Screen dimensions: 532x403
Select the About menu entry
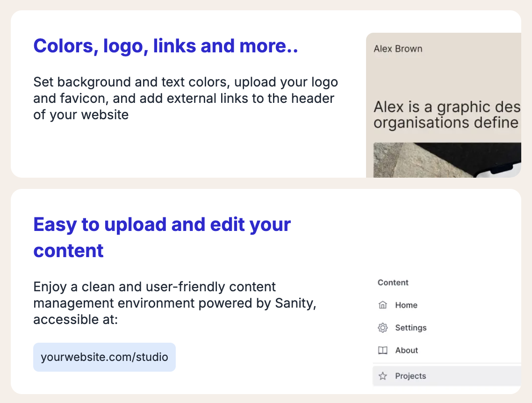406,350
